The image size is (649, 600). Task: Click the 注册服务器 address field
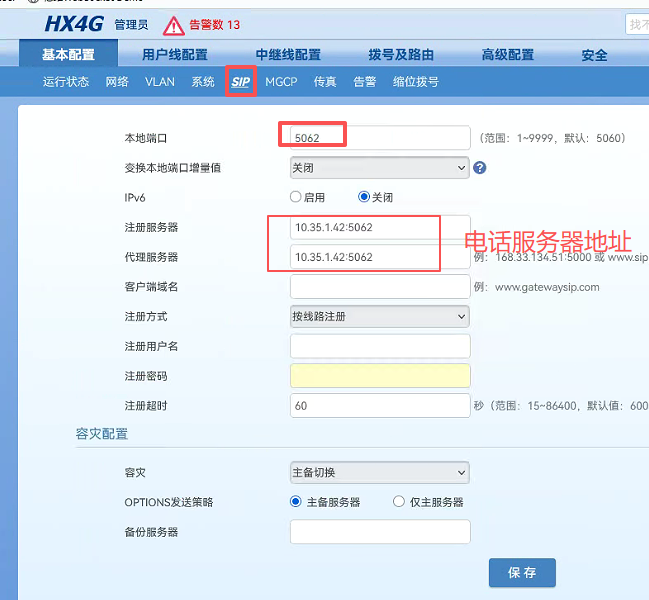pos(380,227)
